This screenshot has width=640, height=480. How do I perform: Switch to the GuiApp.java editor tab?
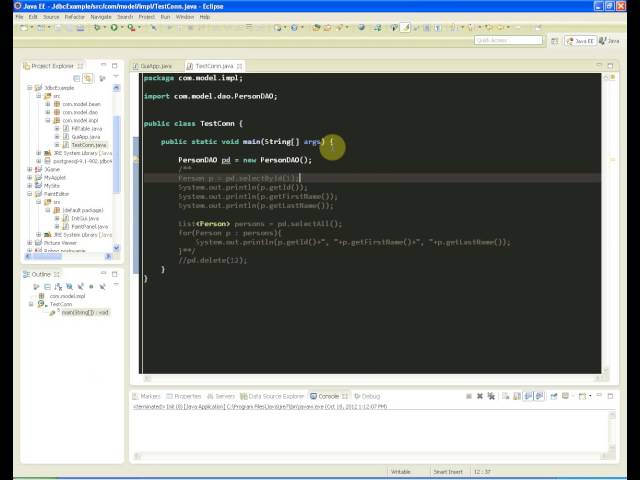[152, 66]
